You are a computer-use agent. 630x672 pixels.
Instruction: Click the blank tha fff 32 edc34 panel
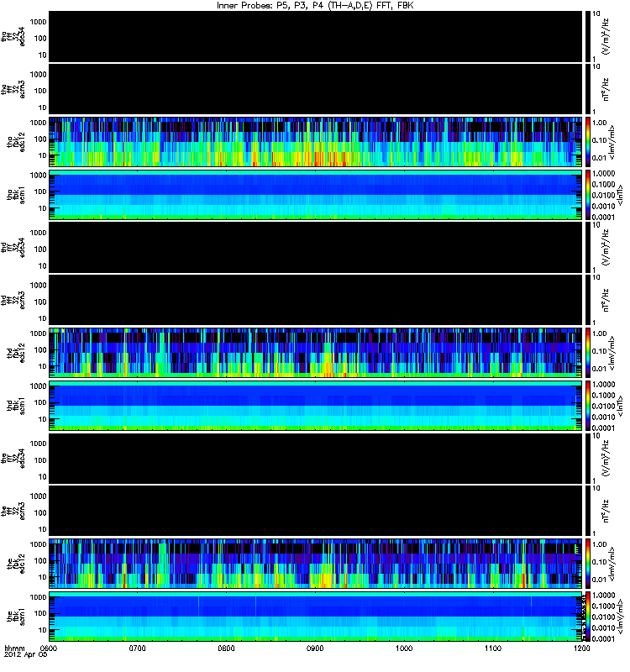(x=316, y=36)
